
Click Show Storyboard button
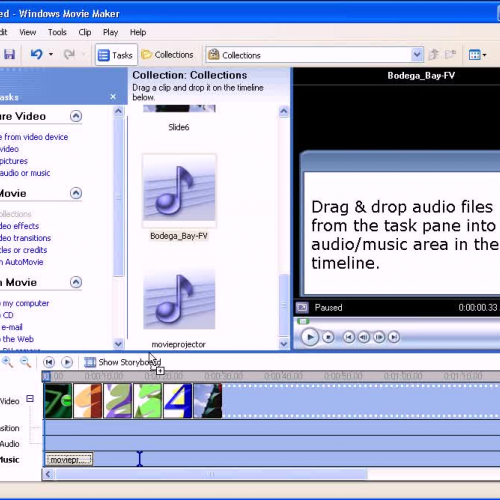[123, 362]
